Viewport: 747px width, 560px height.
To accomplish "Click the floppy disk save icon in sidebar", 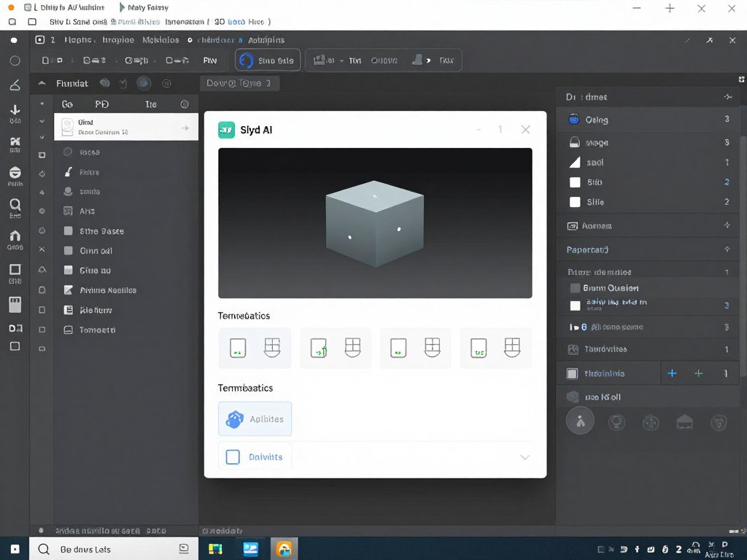I will [15, 305].
